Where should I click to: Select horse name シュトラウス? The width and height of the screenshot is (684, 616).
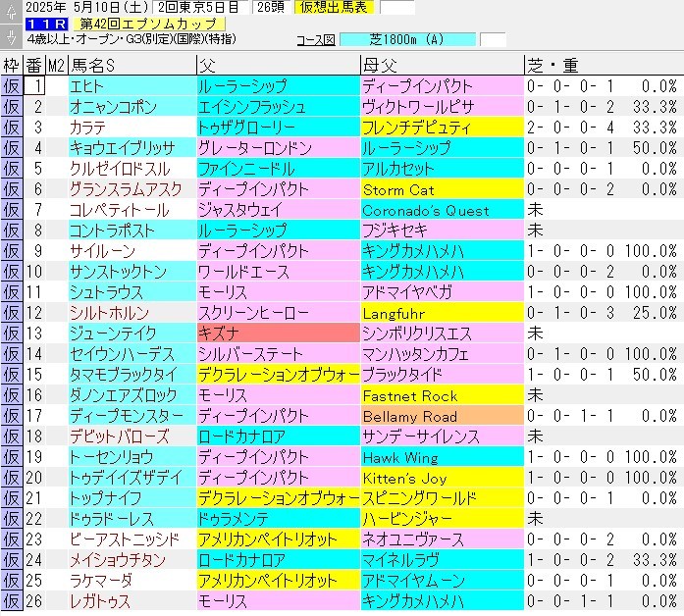(x=132, y=292)
